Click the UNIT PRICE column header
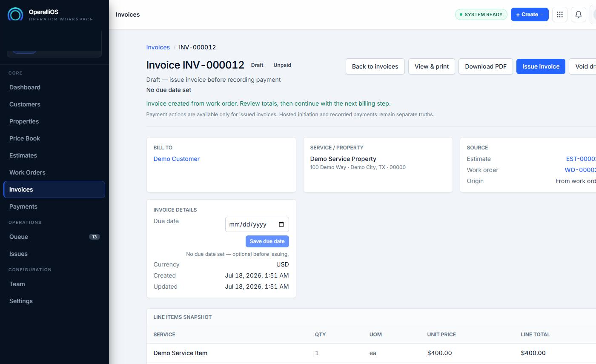Screen dimensions: 596x364 [x=441, y=335]
